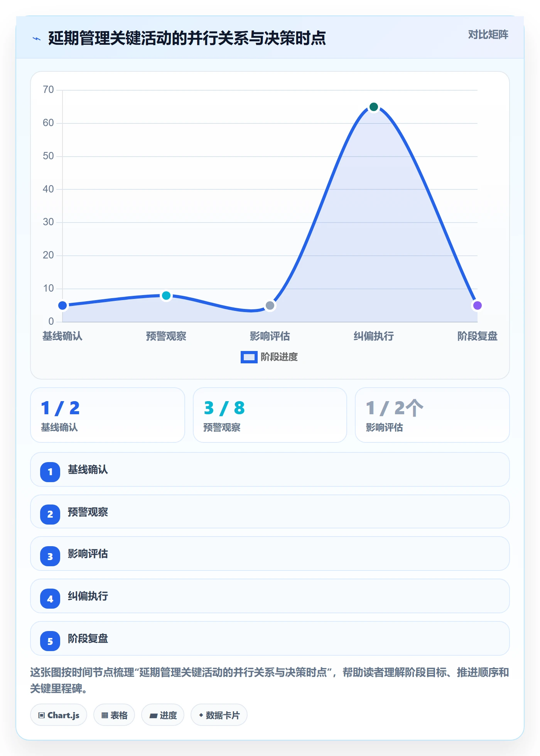Click the number 1 badge for 基线确认
The height and width of the screenshot is (756, 540).
coord(50,472)
